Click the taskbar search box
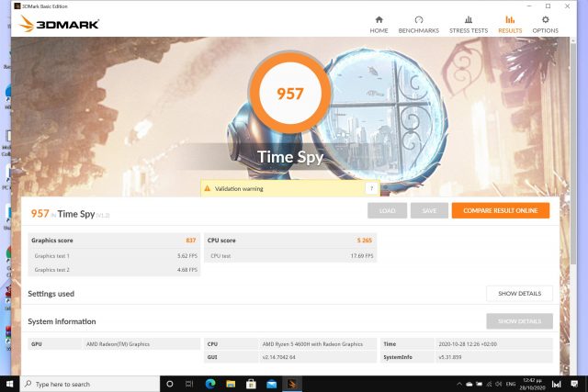The height and width of the screenshot is (392, 588). point(90,384)
